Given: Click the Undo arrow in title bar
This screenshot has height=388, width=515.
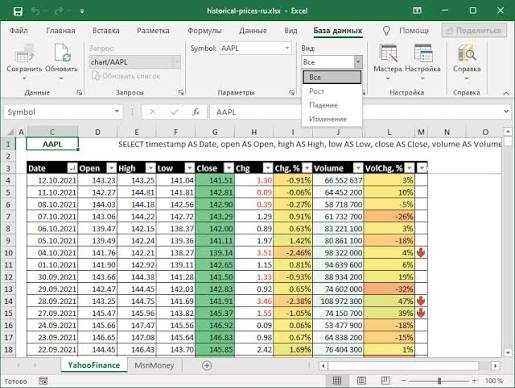Looking at the screenshot, I should click(x=35, y=11).
